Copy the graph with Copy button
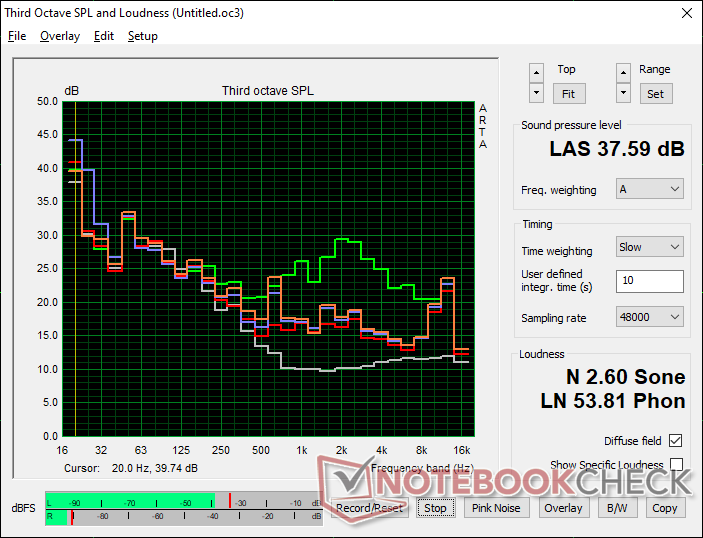 point(664,508)
